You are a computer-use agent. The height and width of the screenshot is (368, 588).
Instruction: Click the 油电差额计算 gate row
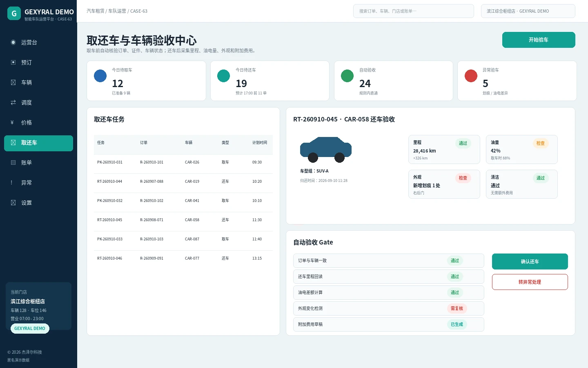click(389, 293)
